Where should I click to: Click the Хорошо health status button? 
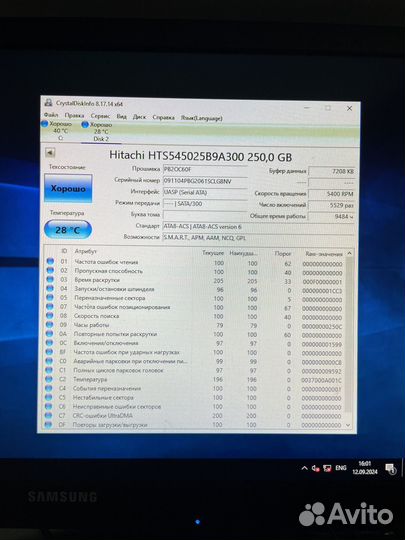coord(68,188)
